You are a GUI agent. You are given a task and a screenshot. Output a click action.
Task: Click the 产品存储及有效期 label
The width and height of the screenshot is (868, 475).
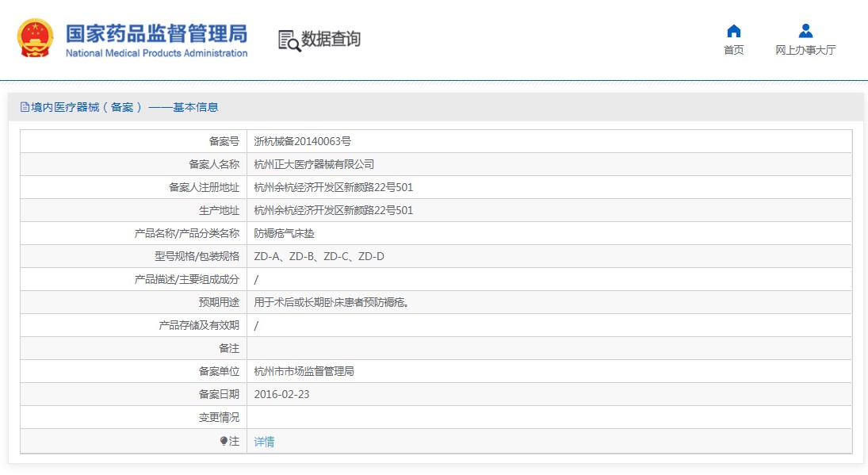(199, 326)
